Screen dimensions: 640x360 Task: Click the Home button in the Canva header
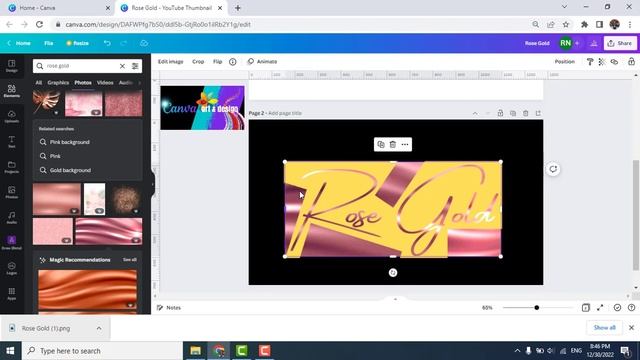coord(19,43)
